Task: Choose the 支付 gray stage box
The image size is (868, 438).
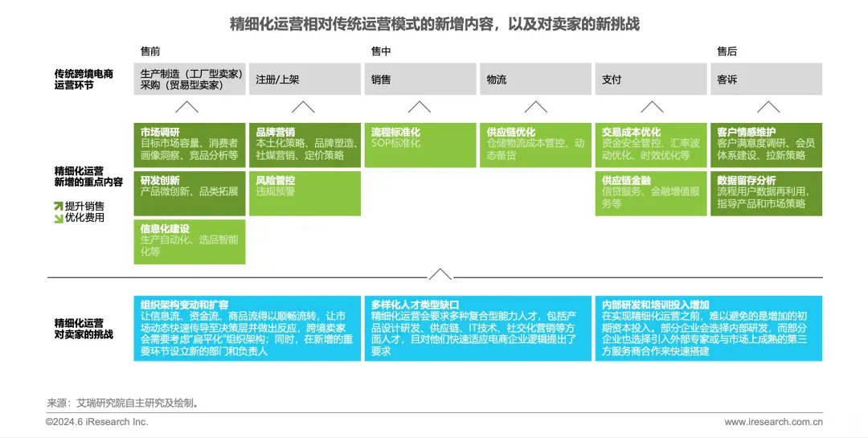Action: click(x=651, y=80)
